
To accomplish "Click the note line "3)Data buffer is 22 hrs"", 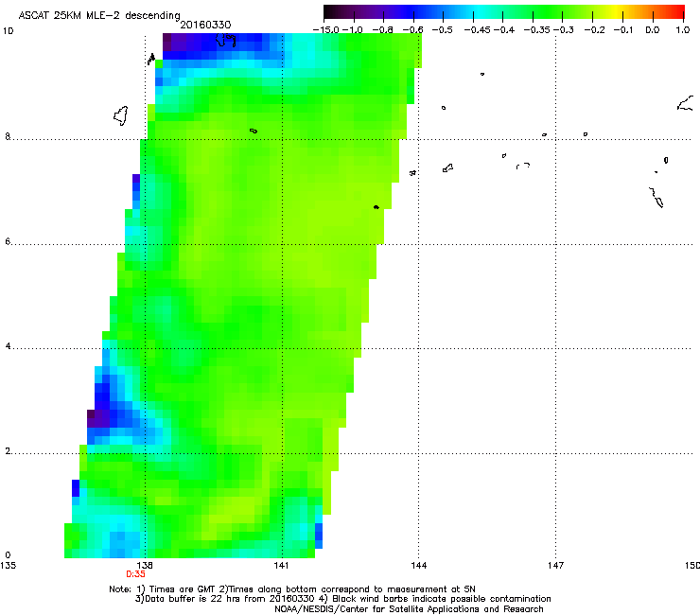I will [x=342, y=599].
